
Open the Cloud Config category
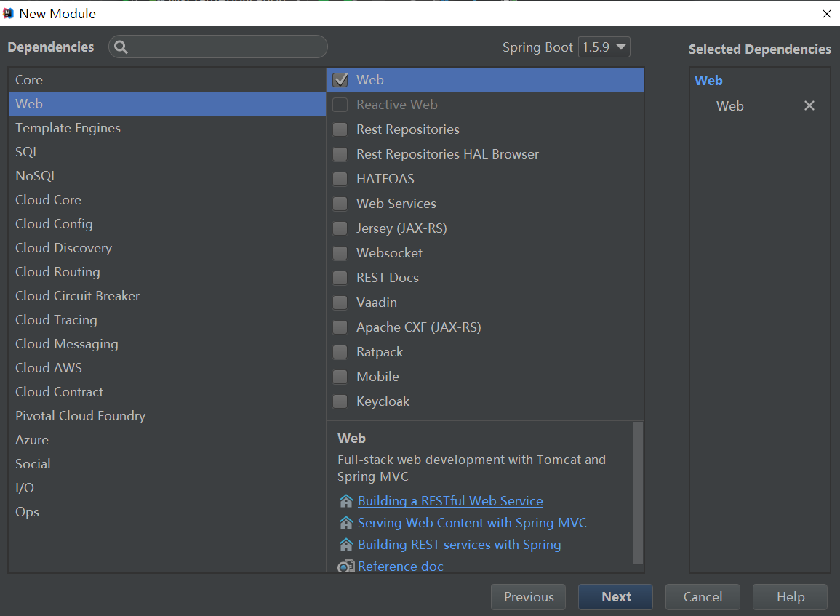[167, 224]
